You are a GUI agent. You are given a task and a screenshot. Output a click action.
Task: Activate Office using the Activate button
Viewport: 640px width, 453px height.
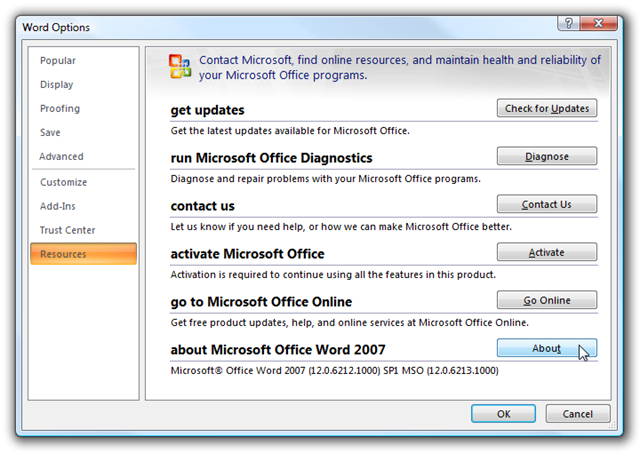point(547,252)
